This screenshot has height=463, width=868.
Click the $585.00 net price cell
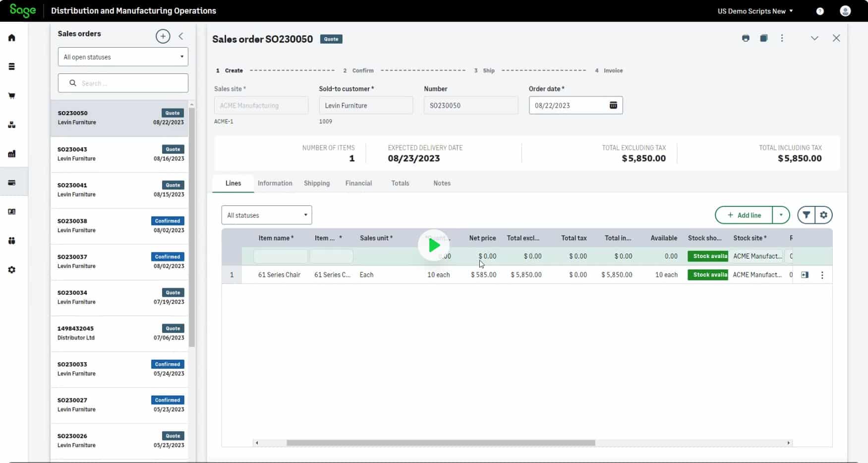pyautogui.click(x=483, y=275)
